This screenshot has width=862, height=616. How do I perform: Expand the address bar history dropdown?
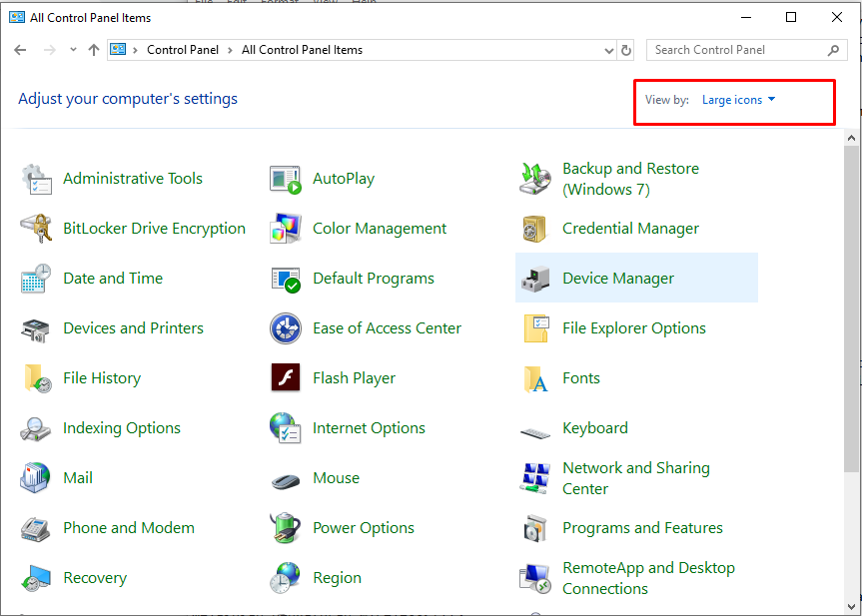click(x=608, y=49)
